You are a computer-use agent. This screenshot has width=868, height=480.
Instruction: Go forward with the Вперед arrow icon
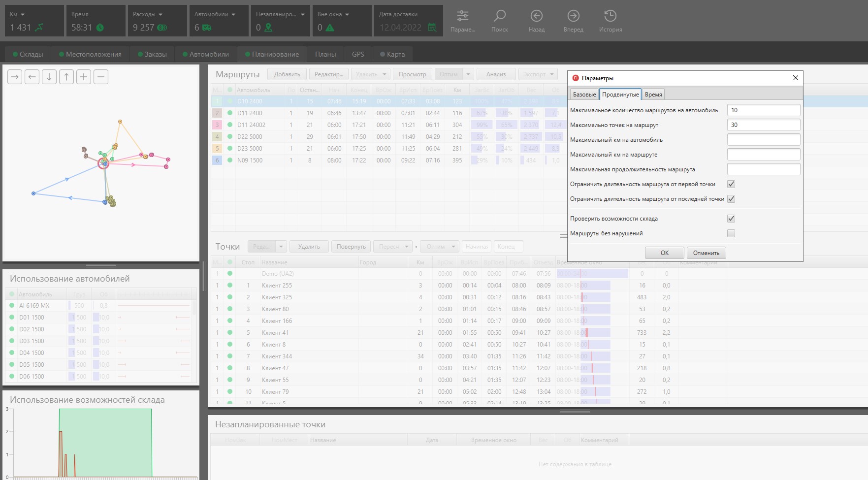point(574,16)
